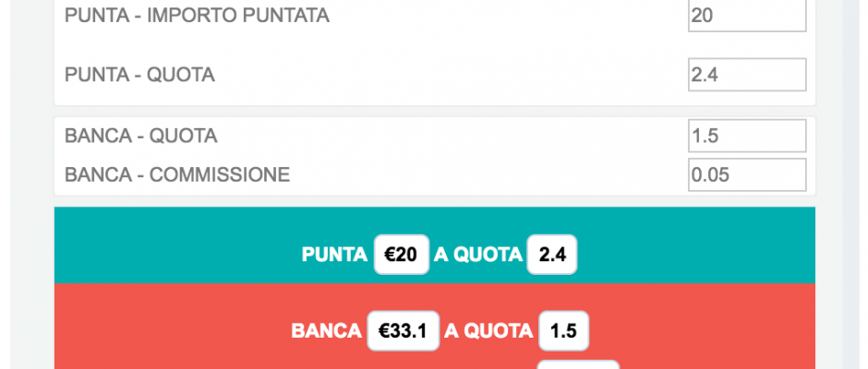The image size is (868, 369).
Task: Click the €33.1 lay amount badge
Action: (403, 331)
